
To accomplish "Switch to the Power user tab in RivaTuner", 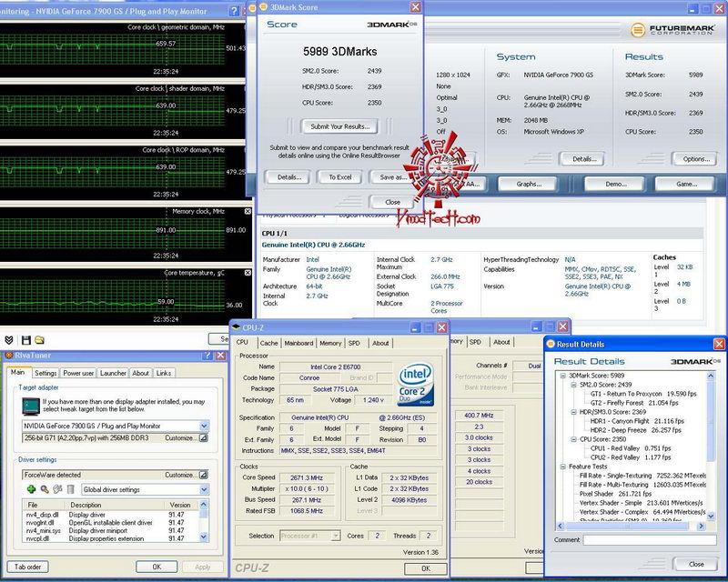I will pyautogui.click(x=78, y=373).
